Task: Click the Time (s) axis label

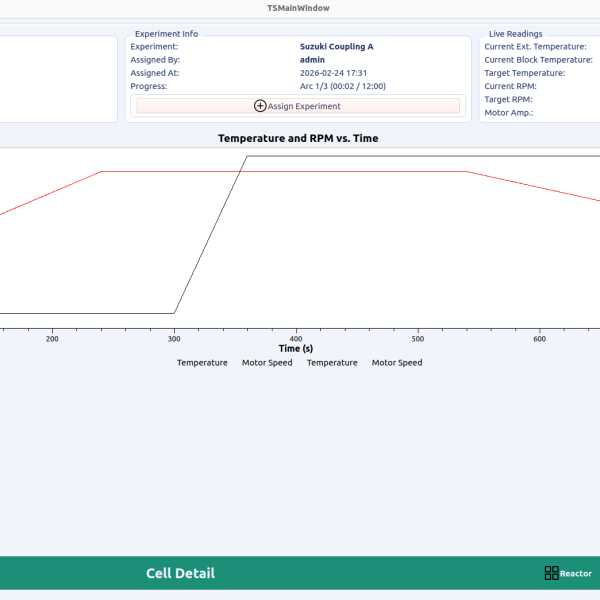Action: click(x=295, y=349)
